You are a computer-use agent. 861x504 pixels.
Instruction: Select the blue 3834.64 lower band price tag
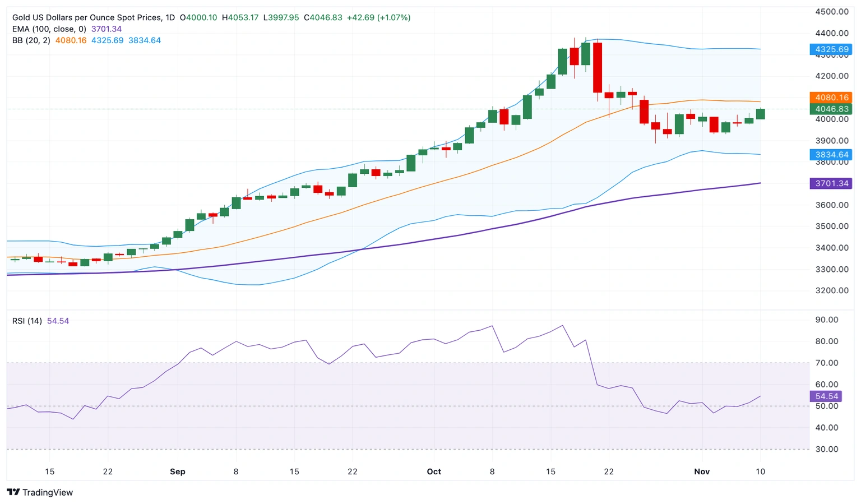831,155
